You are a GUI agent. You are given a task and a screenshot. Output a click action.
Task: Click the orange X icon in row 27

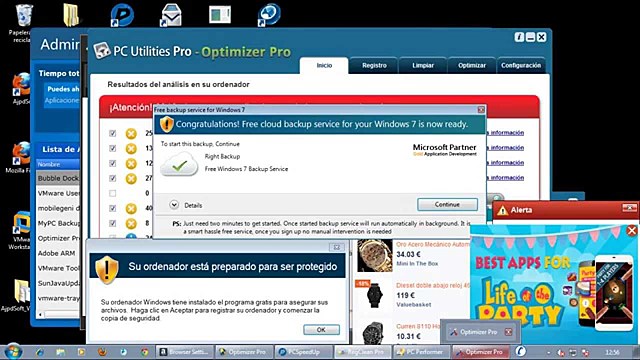coord(131,179)
